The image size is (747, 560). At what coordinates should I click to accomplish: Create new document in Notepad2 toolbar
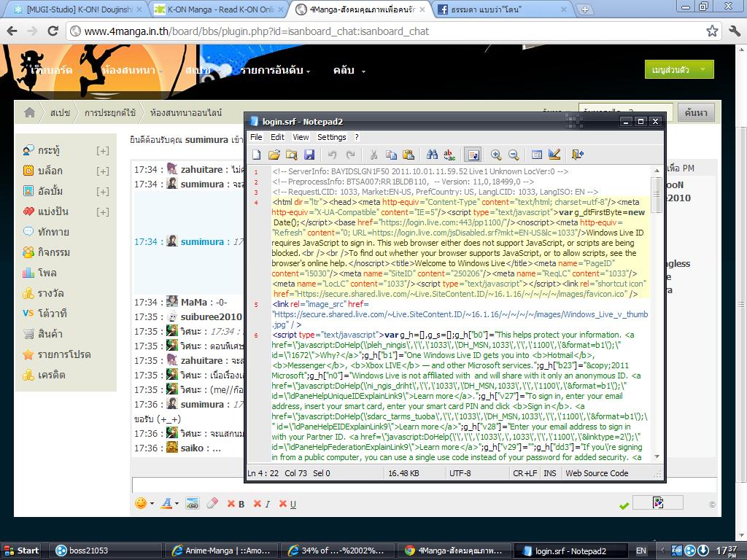[x=257, y=155]
